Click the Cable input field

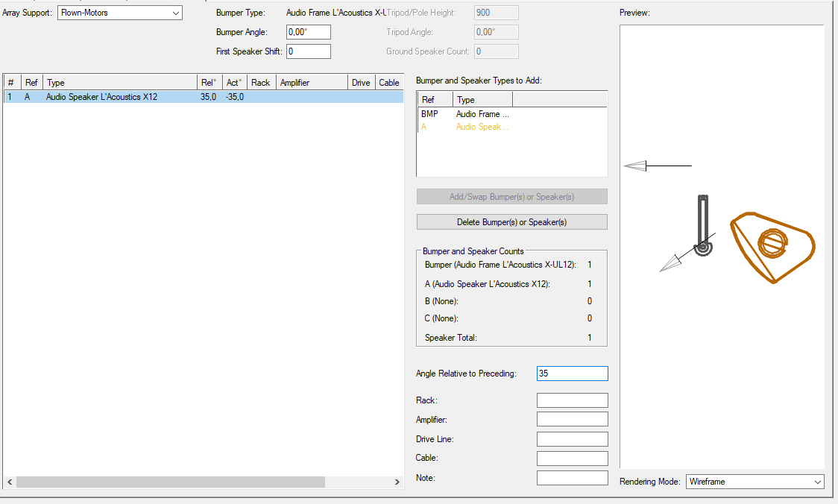pos(572,458)
